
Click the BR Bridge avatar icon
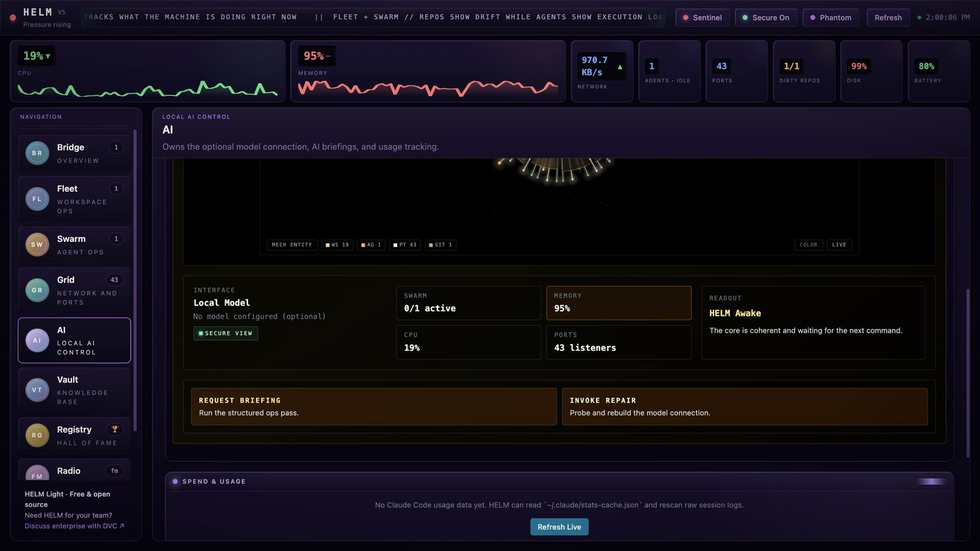click(37, 153)
